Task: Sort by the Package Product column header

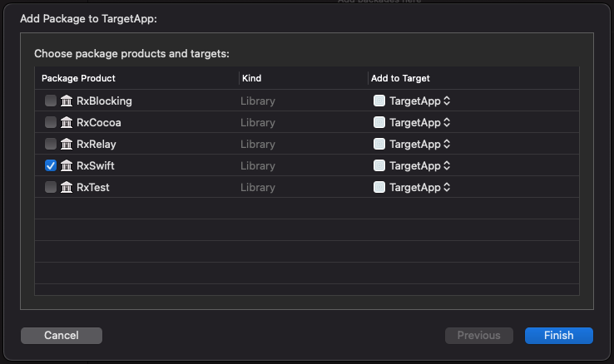Action: pos(78,78)
